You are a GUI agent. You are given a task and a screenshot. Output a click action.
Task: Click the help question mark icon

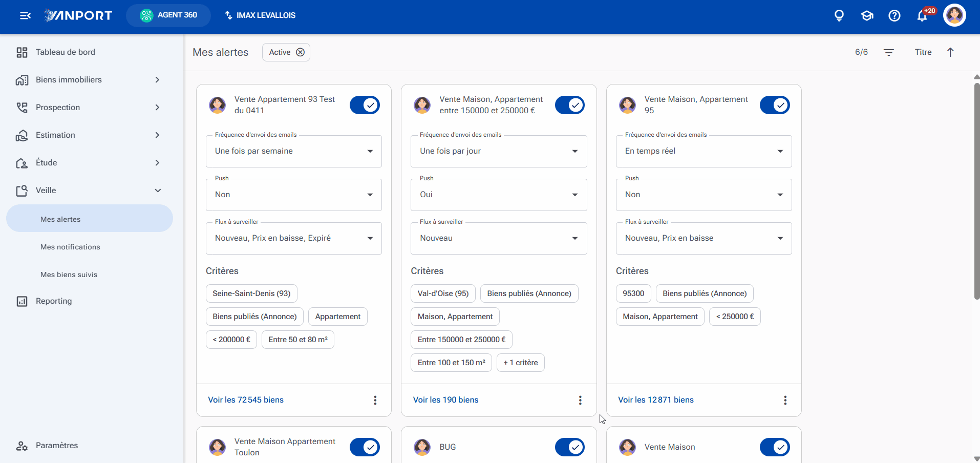tap(894, 15)
